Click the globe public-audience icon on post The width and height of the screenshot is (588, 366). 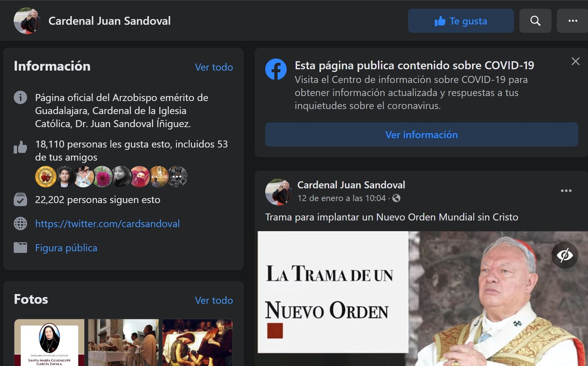396,198
